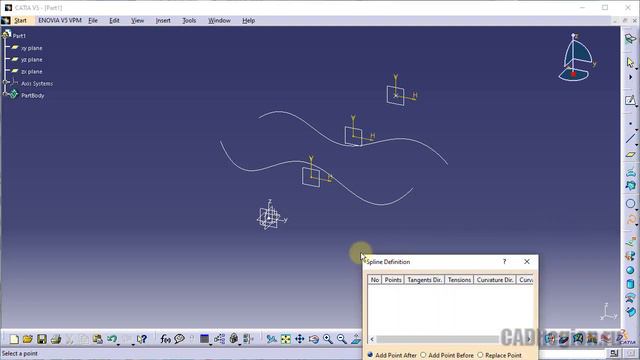This screenshot has height=360, width=640.
Task: Click the design table icon
Action: [204, 339]
